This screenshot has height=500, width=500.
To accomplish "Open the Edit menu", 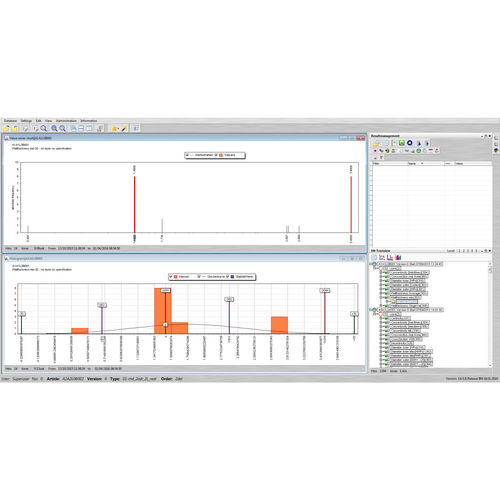I will click(x=39, y=121).
